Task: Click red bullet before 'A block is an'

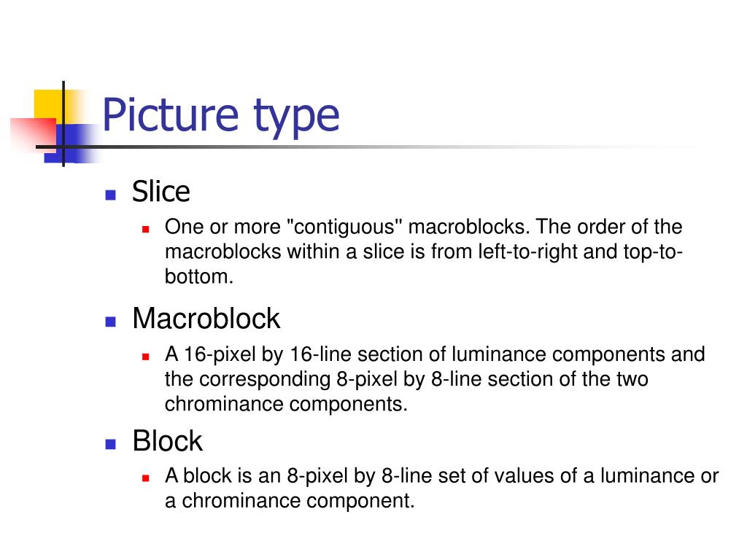Action: 146,478
